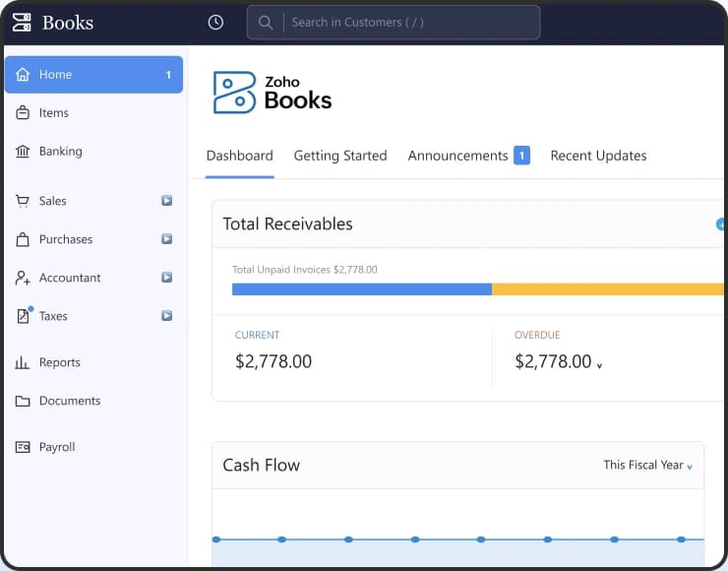Click the orange overdue receivables bar
Screen dimensions: 728x571
pyautogui.click(x=608, y=289)
